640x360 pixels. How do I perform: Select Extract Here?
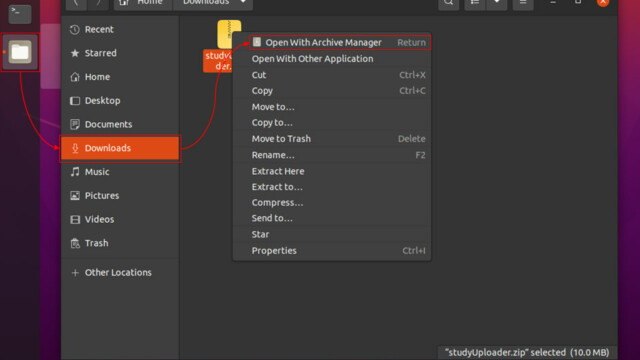[x=332, y=171]
